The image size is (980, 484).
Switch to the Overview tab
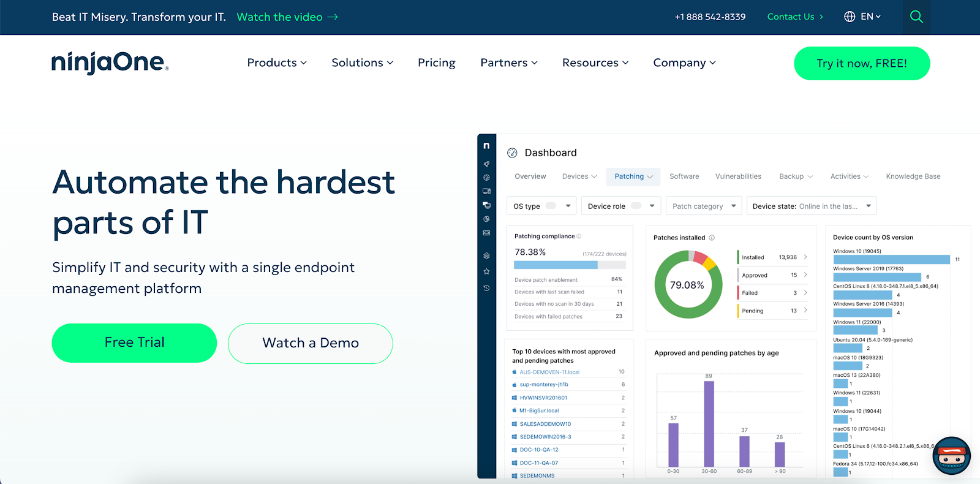click(530, 176)
